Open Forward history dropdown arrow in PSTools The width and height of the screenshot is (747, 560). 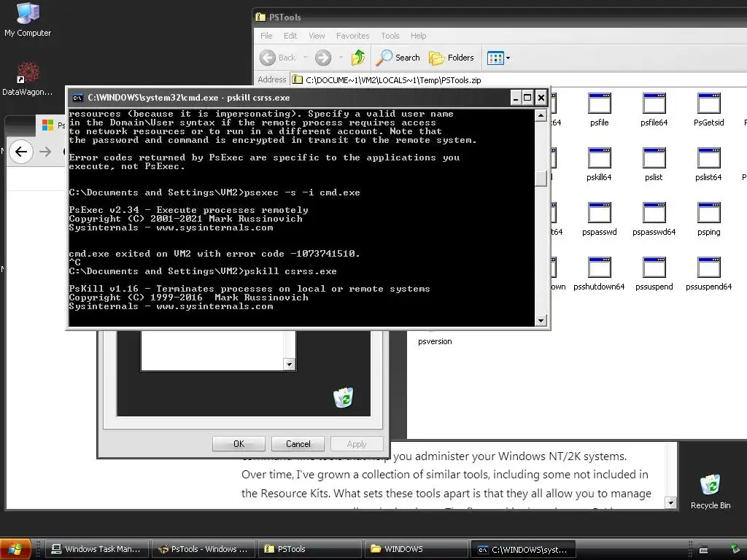tap(341, 58)
